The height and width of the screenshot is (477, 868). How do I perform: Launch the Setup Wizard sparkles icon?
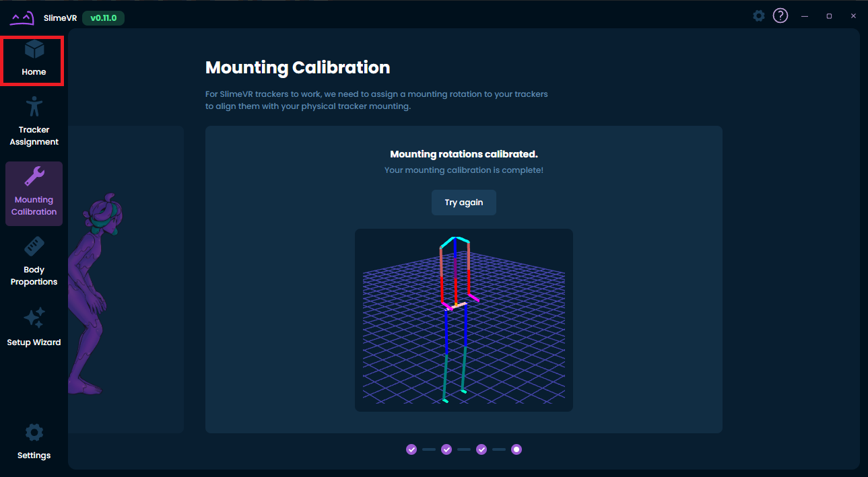coord(34,318)
